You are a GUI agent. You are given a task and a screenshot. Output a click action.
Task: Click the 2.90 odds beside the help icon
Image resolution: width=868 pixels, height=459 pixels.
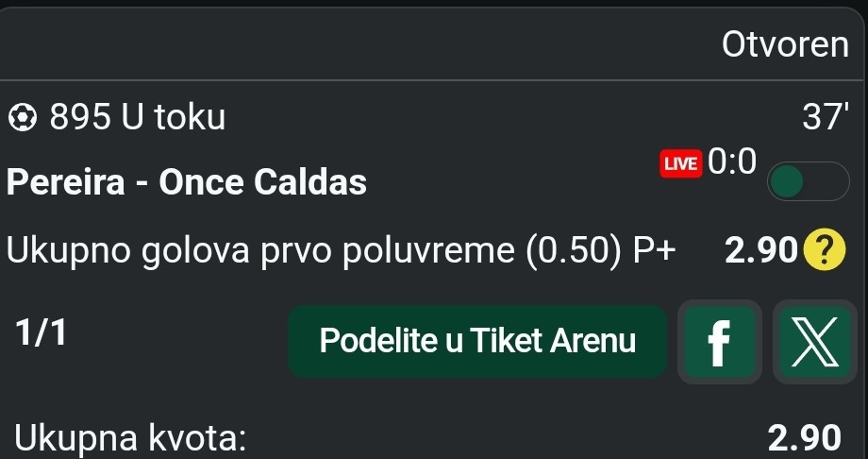(x=760, y=249)
